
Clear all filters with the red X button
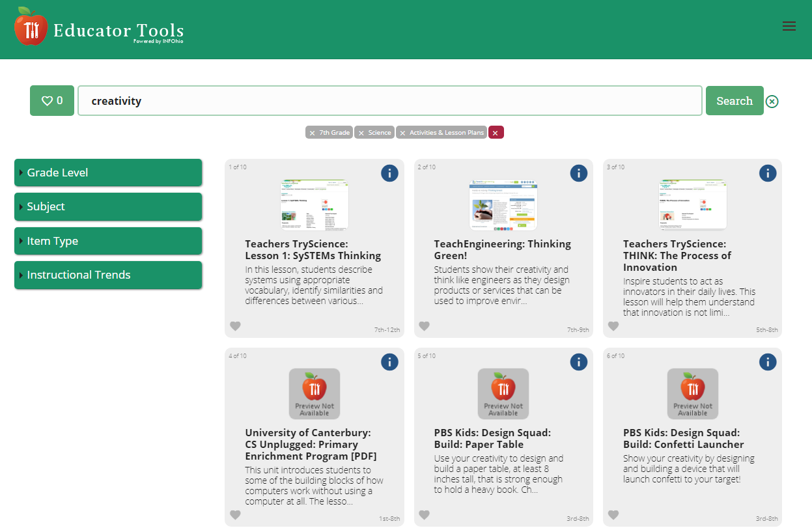tap(496, 133)
